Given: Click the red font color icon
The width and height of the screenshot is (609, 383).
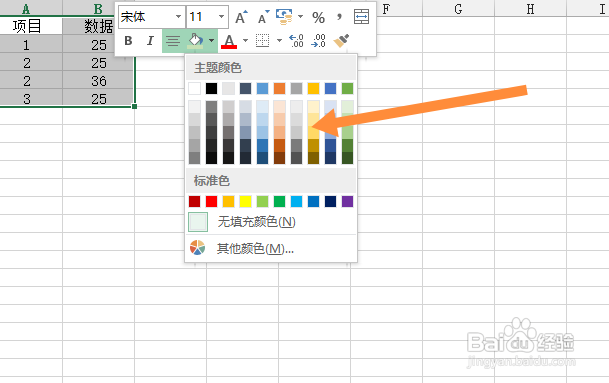Looking at the screenshot, I should tap(229, 41).
